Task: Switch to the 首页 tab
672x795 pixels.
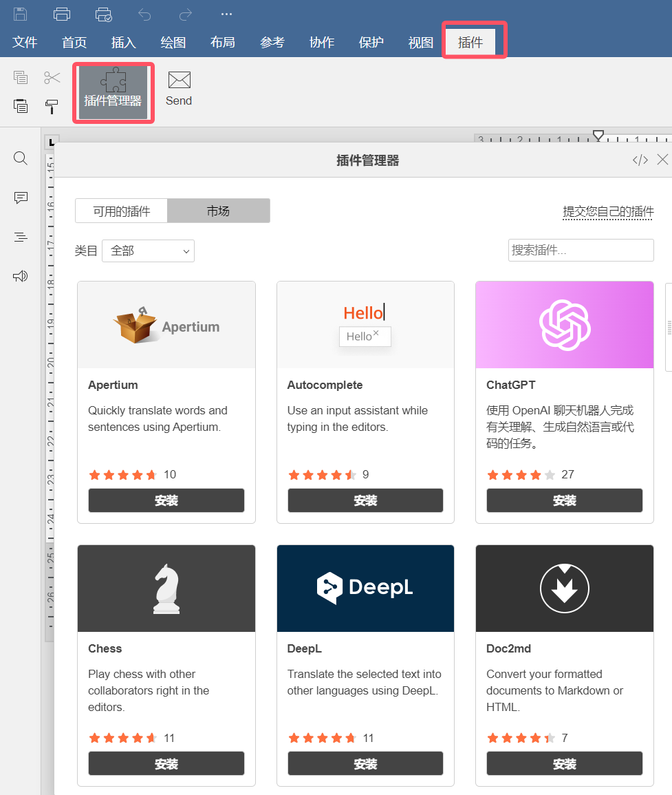Action: [74, 43]
